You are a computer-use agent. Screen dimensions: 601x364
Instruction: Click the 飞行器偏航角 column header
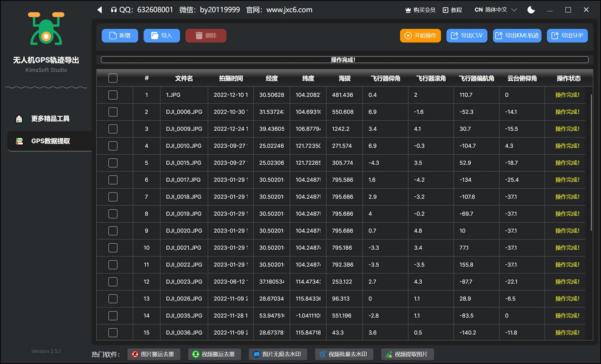[x=476, y=78]
